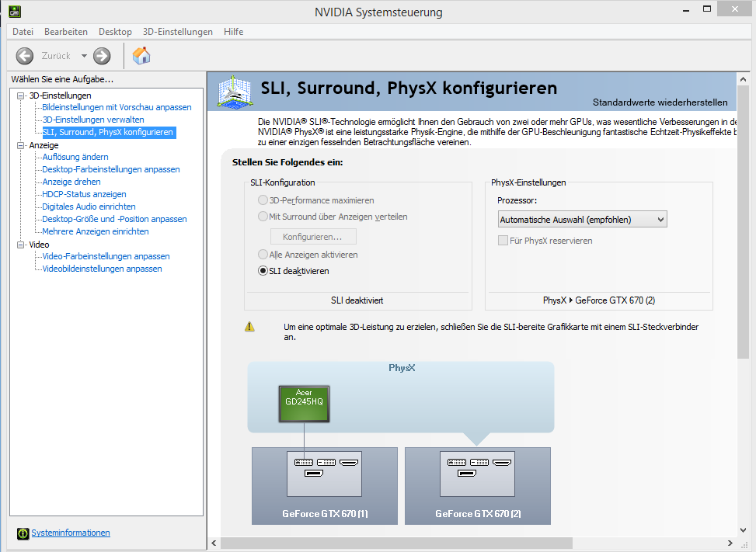Click the NVIDIA app icon in title bar

[15, 11]
